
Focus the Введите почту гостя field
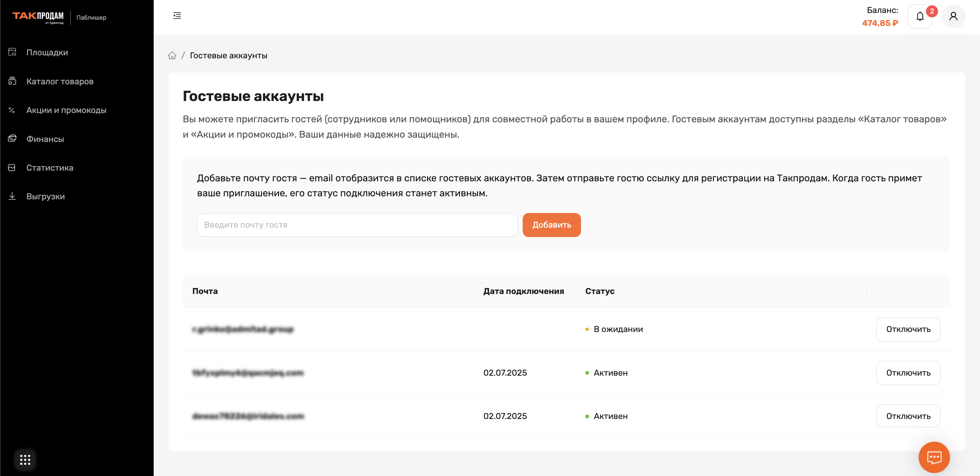click(x=357, y=225)
